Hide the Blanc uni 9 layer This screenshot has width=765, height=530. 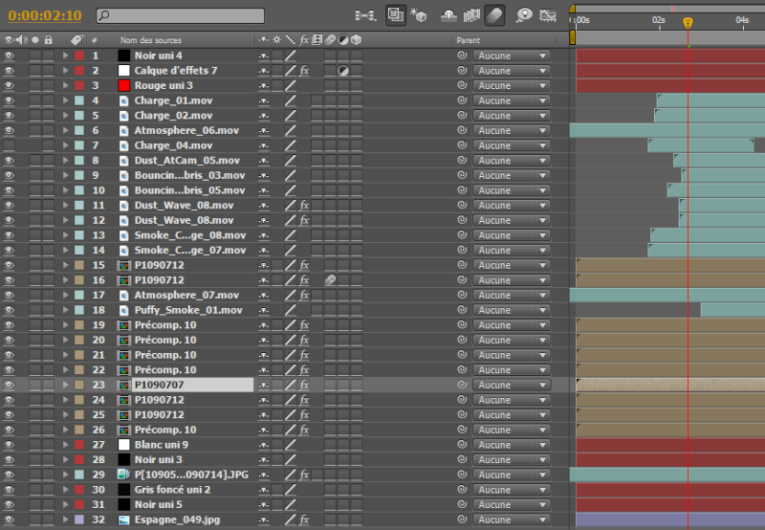pos(9,445)
